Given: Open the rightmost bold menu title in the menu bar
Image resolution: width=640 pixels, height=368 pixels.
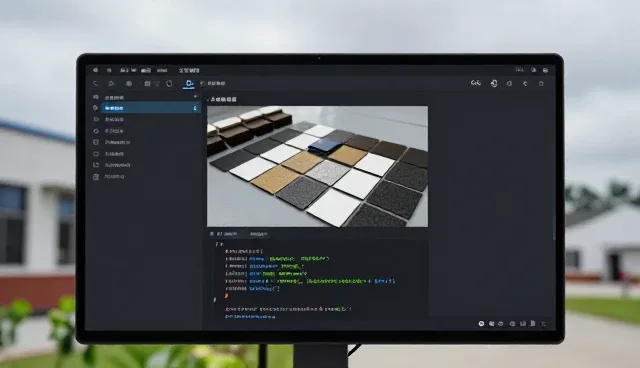Looking at the screenshot, I should (189, 70).
